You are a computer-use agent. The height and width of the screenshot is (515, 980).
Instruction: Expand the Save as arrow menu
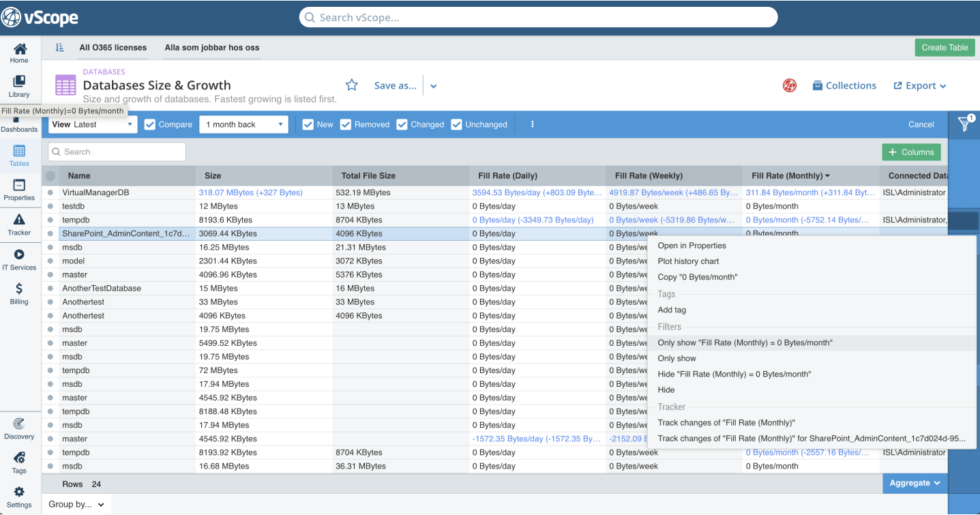[434, 86]
